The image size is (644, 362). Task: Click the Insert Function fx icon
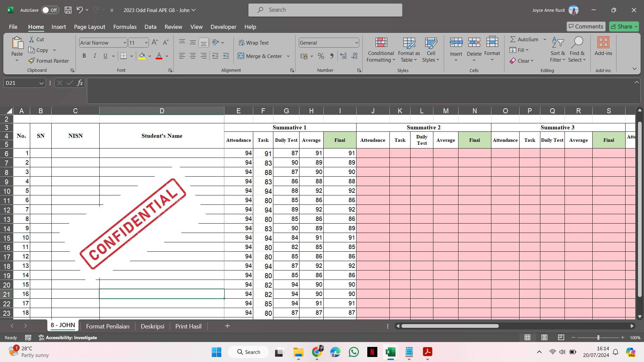tap(80, 83)
